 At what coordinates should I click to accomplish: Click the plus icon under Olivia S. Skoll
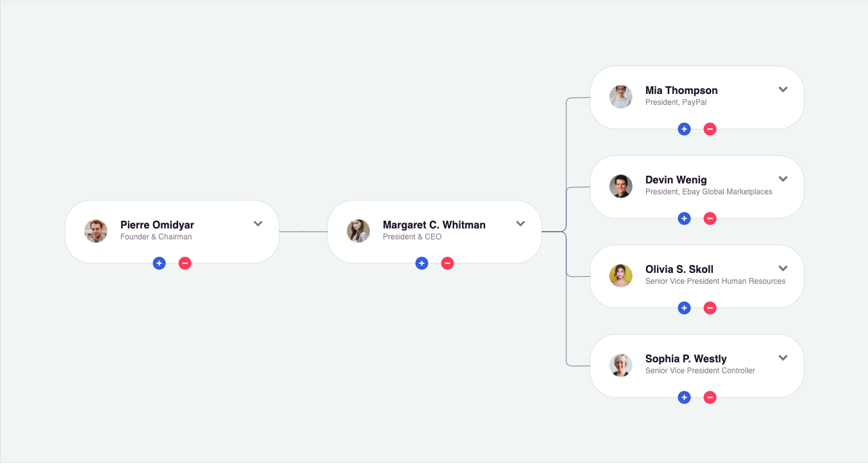tap(684, 308)
